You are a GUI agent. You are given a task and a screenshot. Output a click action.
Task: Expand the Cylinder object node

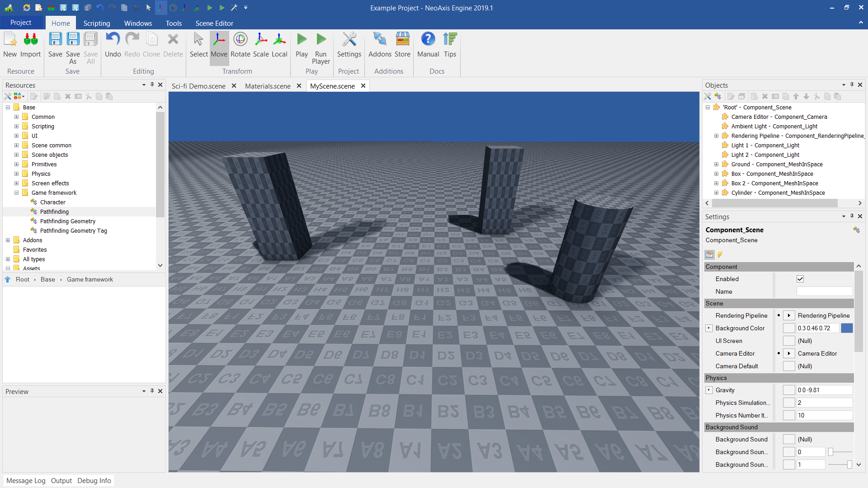point(716,193)
